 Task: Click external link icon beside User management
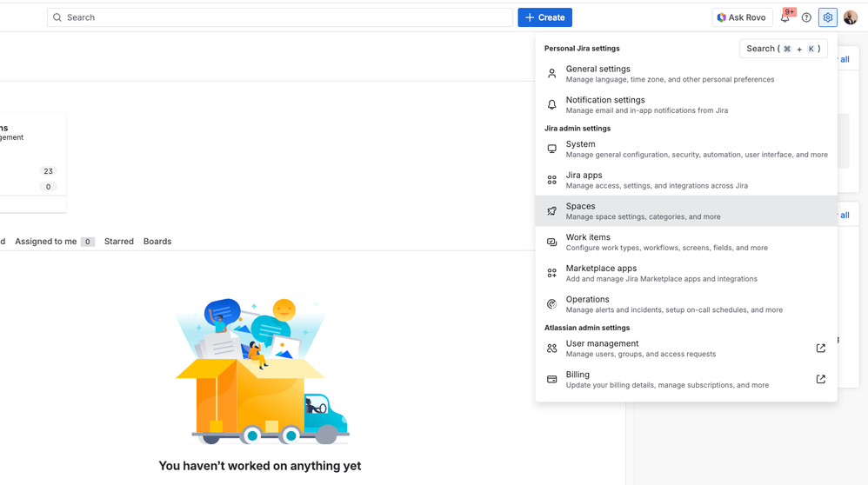click(x=821, y=348)
